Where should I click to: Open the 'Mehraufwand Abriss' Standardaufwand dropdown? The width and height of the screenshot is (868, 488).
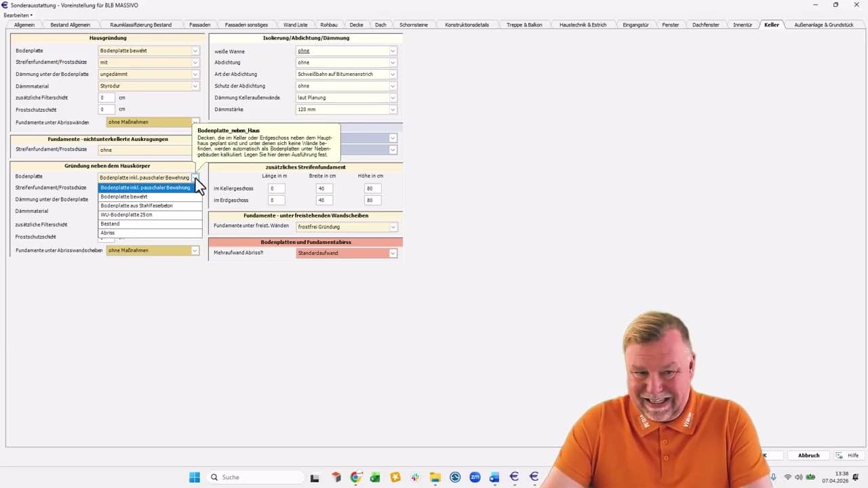coord(393,253)
